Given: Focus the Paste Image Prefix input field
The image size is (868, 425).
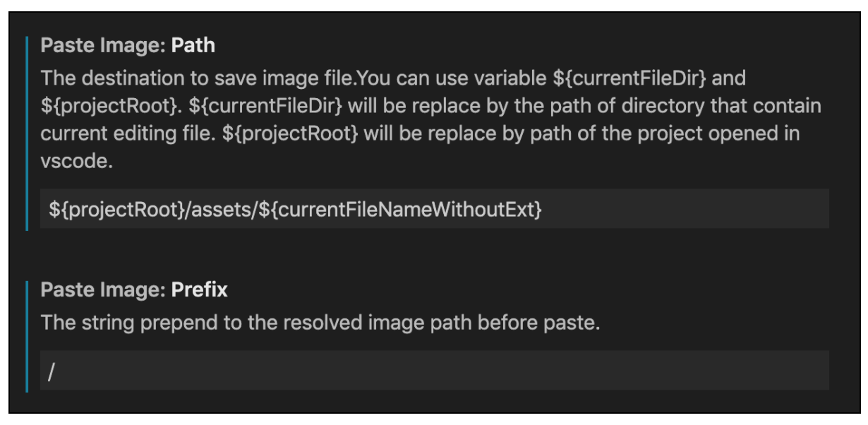Looking at the screenshot, I should point(434,370).
